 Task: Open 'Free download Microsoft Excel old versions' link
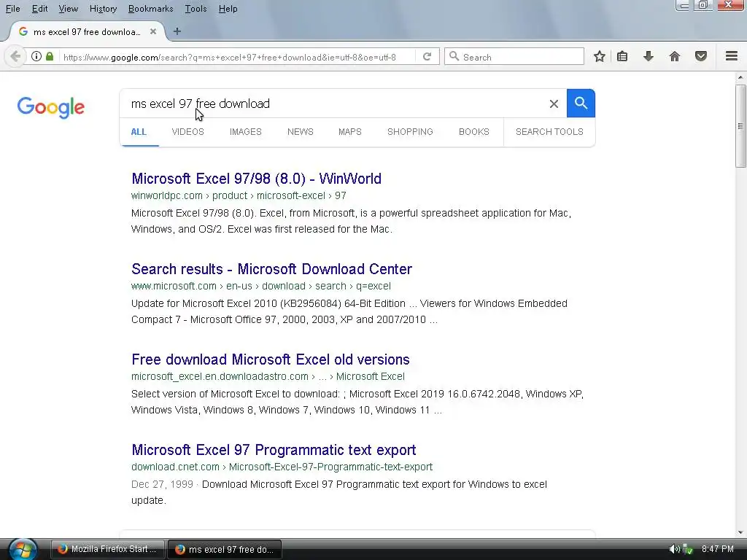(x=270, y=359)
